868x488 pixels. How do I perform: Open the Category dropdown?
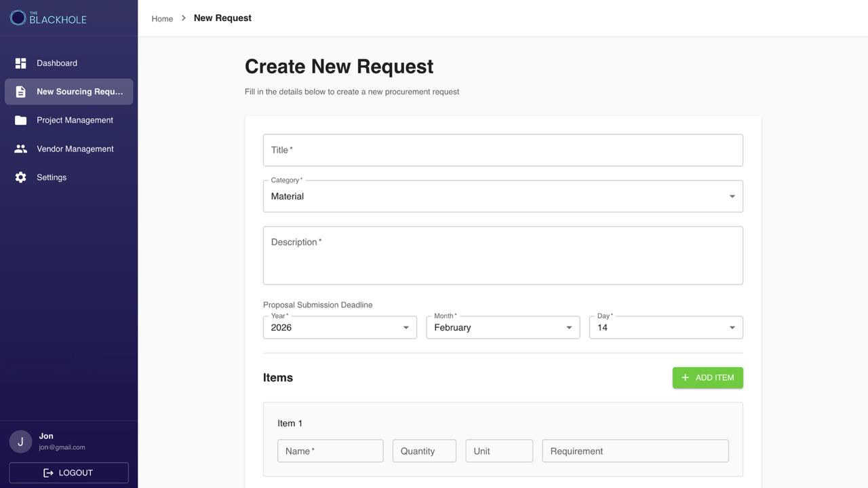[503, 196]
